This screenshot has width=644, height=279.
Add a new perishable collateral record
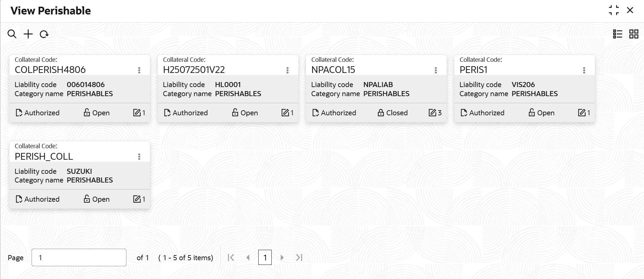pos(28,34)
